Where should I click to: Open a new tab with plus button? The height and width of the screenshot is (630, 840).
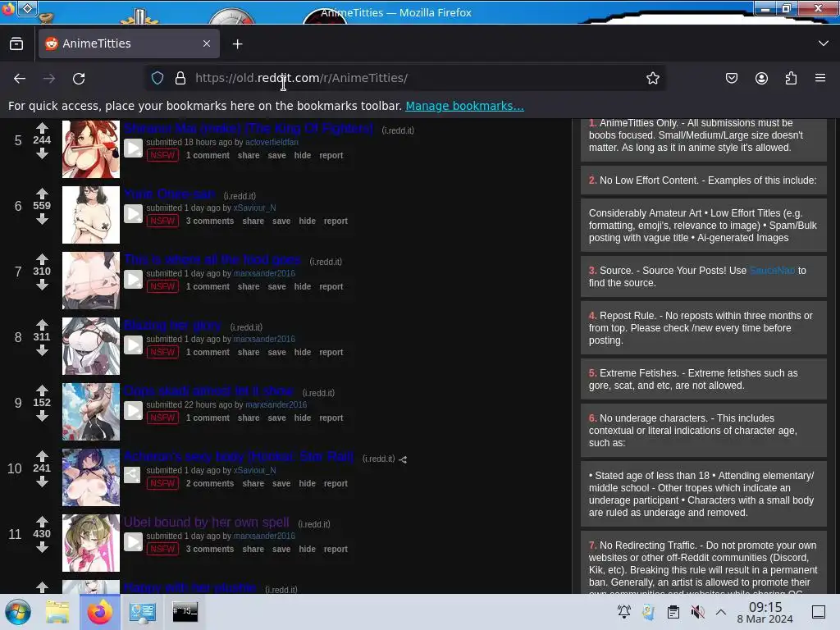(237, 44)
